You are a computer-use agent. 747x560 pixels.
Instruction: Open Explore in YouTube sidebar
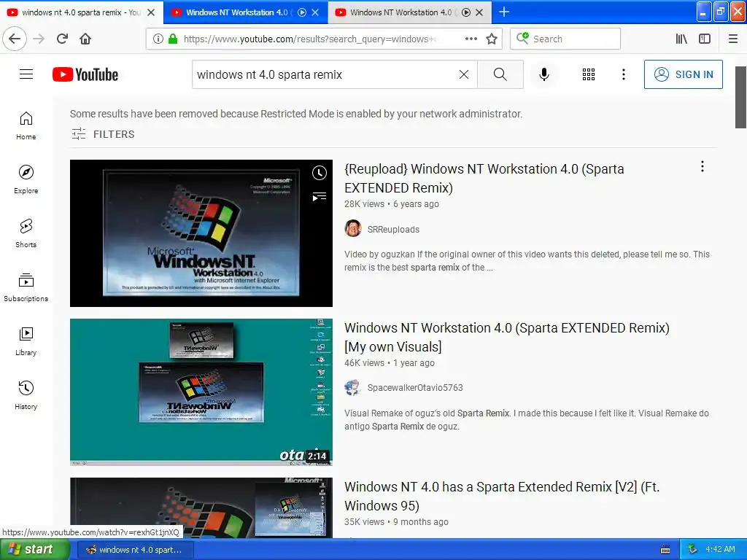point(26,179)
